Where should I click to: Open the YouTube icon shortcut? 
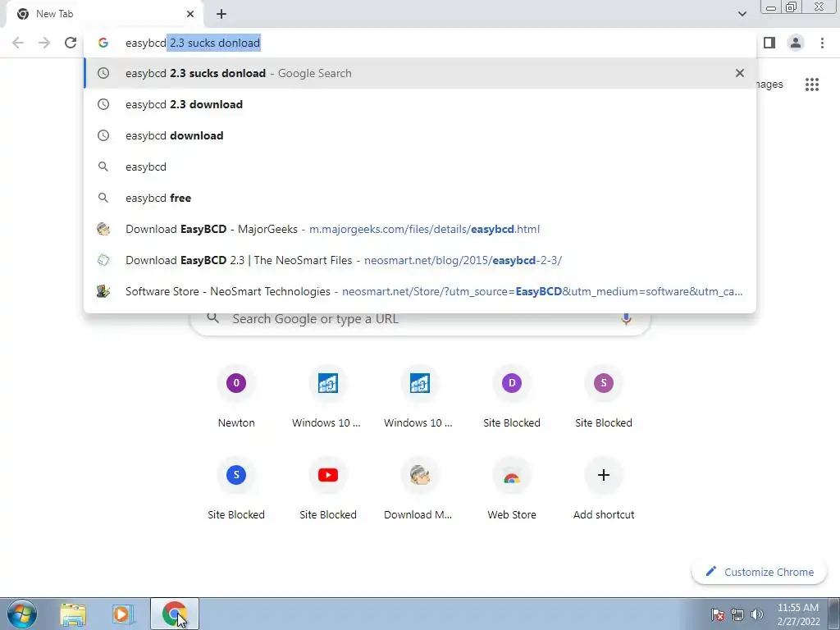tap(328, 488)
